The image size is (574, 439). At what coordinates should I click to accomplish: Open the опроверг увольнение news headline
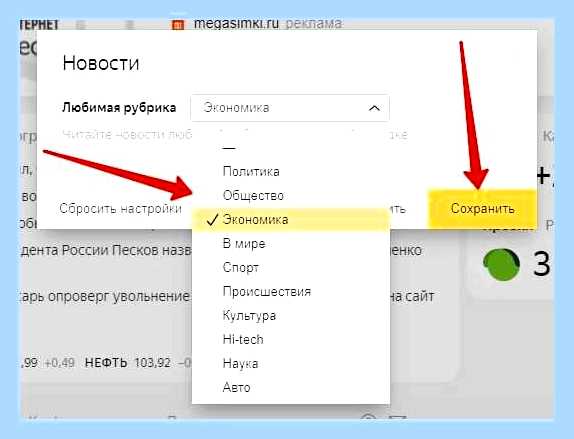tap(106, 296)
